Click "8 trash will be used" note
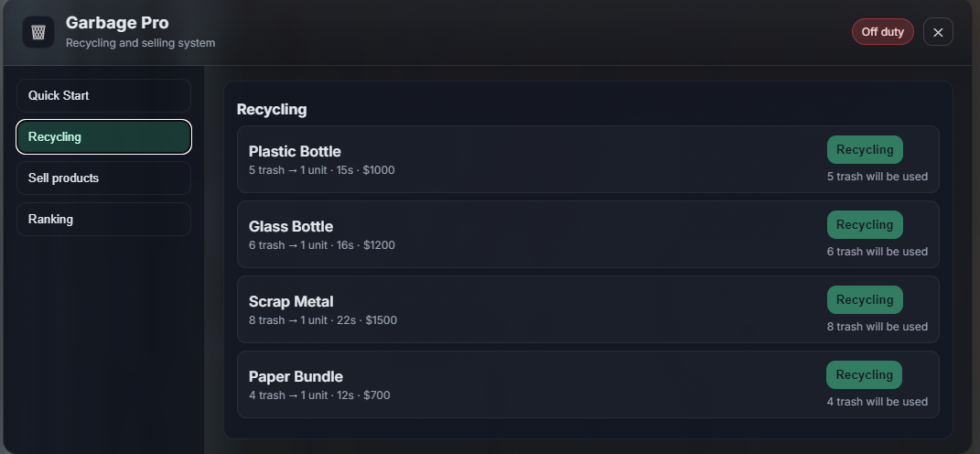 (877, 327)
